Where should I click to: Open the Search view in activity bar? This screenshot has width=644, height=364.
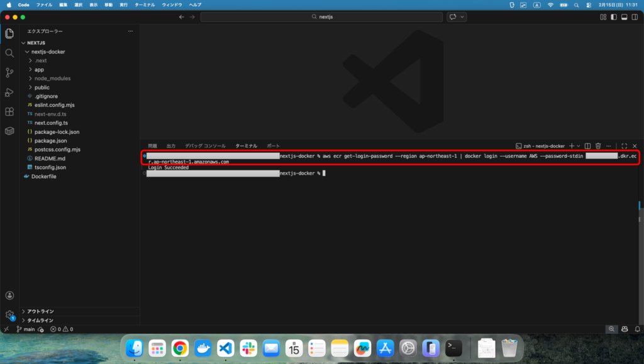click(x=9, y=53)
